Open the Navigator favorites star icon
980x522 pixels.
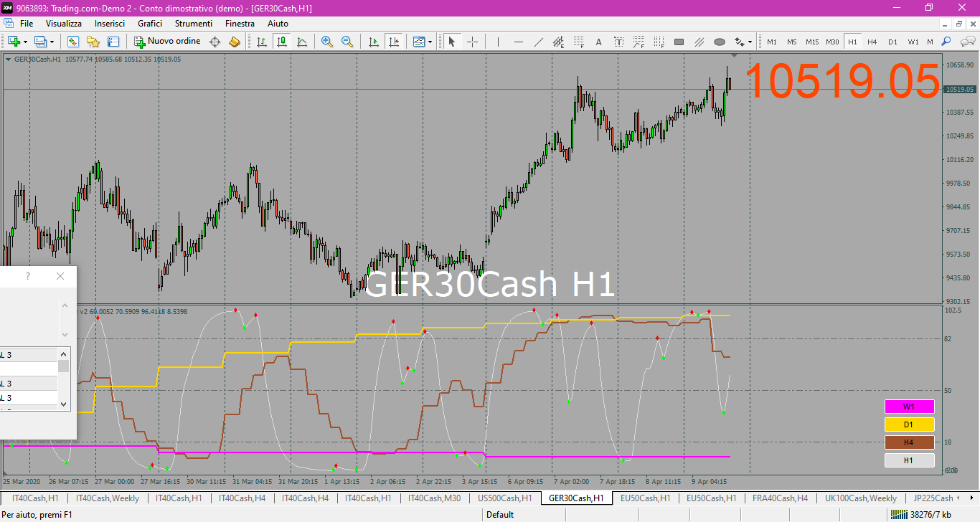point(93,42)
